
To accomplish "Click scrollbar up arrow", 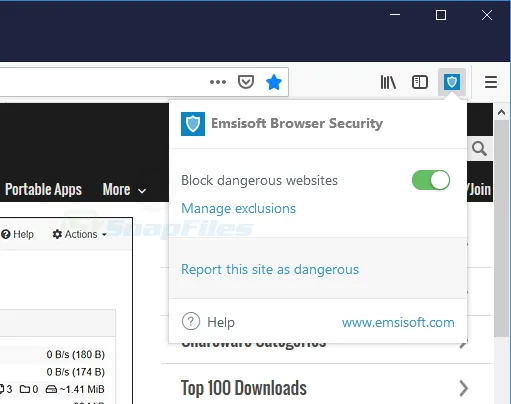I will (x=501, y=112).
